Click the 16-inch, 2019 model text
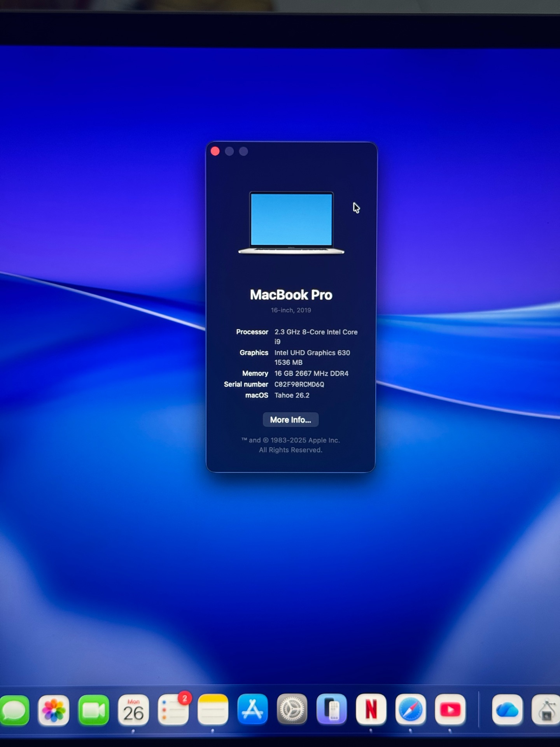560x747 pixels. coord(291,310)
